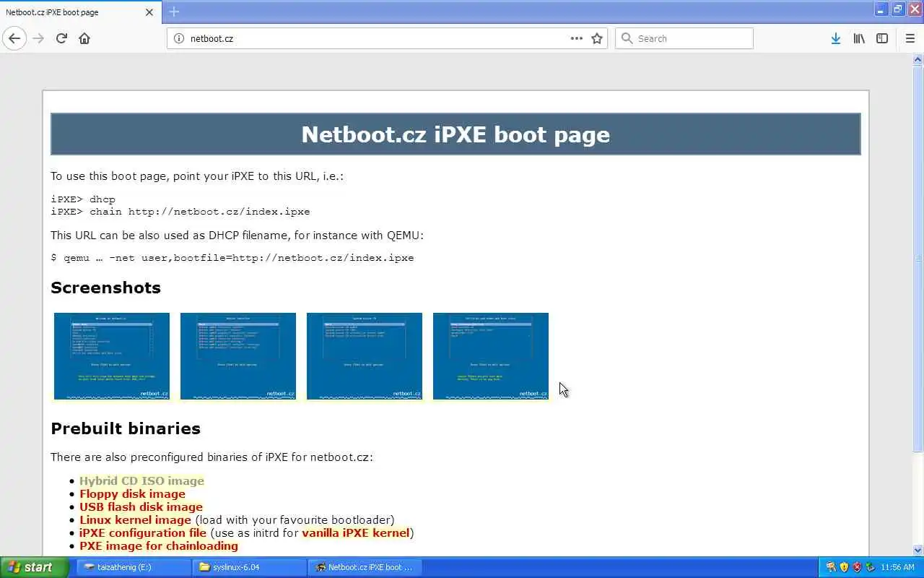Click the Search box in the toolbar
The image size is (924, 578).
[x=684, y=38]
